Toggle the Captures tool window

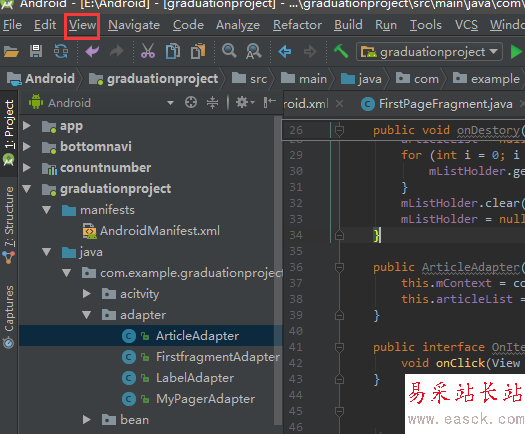[x=9, y=316]
